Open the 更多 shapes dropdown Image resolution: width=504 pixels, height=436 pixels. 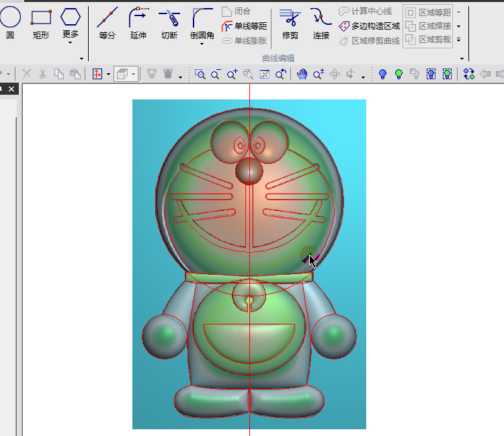(x=71, y=26)
